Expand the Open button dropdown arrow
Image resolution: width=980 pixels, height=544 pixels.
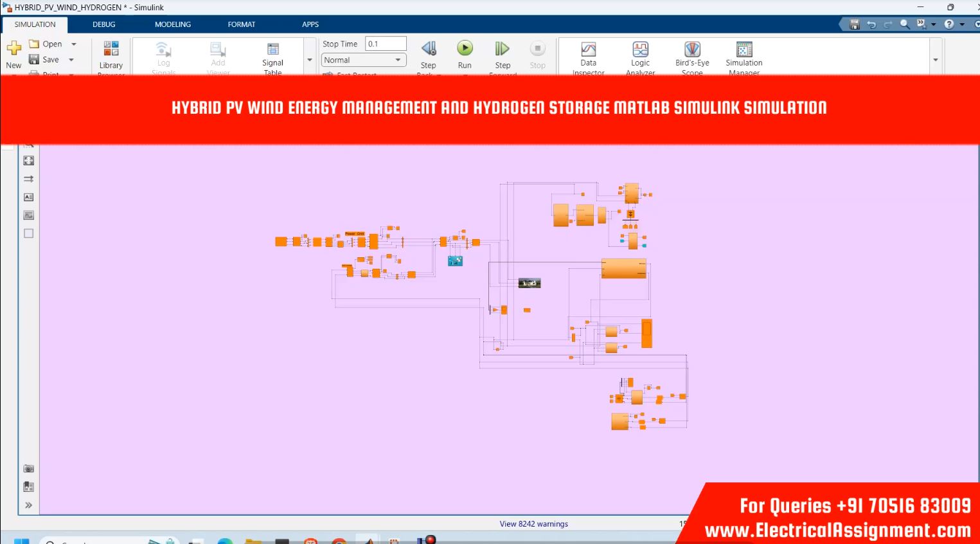(x=74, y=44)
